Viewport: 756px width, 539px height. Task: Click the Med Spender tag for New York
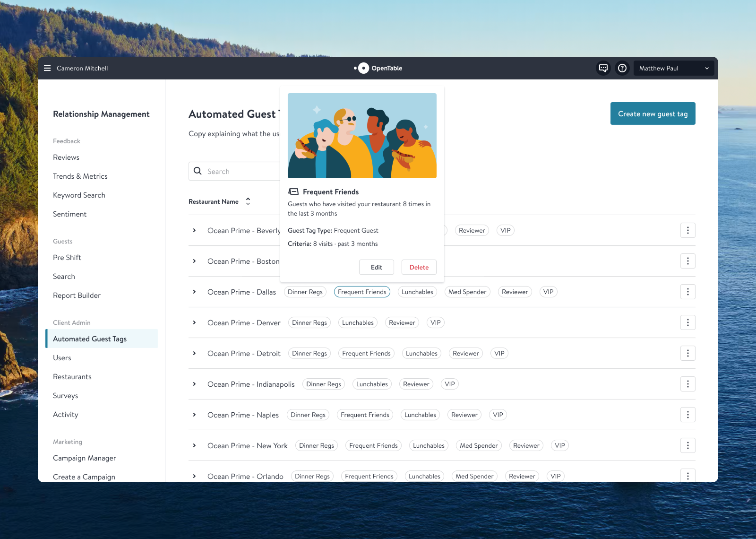[x=479, y=445]
